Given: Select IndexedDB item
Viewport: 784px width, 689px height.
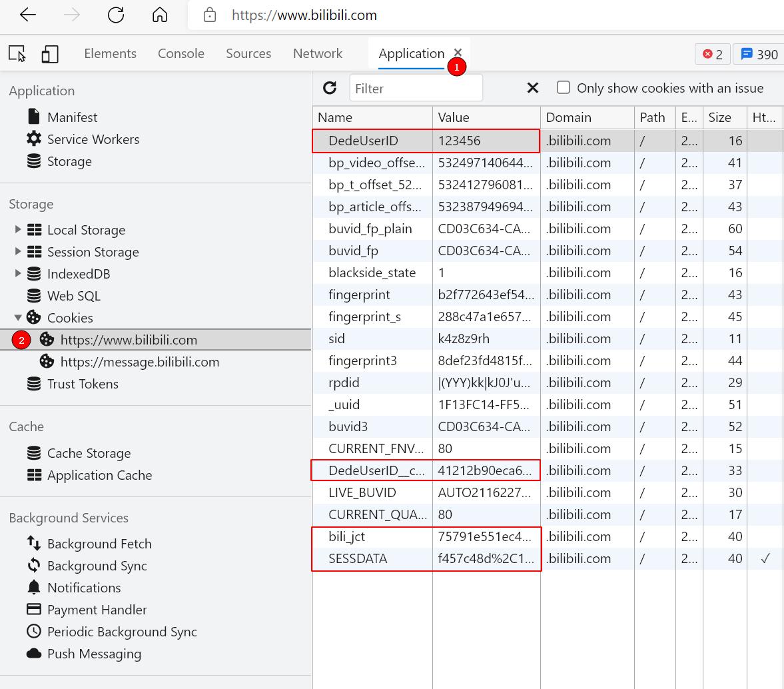Looking at the screenshot, I should (x=79, y=274).
